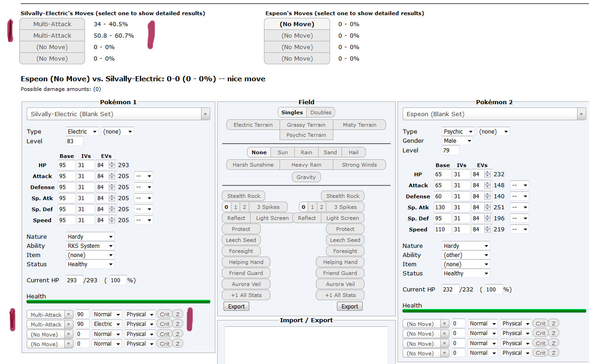Toggle Light Screen on Espeon's side
Screen dimensions: 589x364
pos(342,218)
